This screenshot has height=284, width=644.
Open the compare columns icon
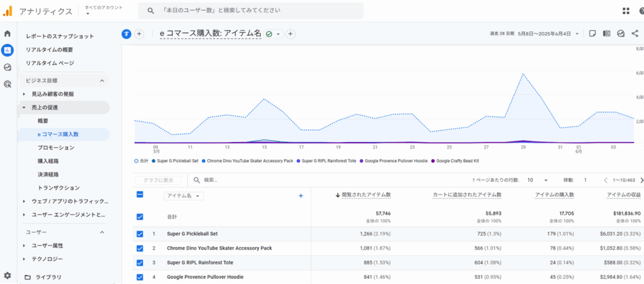(606, 34)
